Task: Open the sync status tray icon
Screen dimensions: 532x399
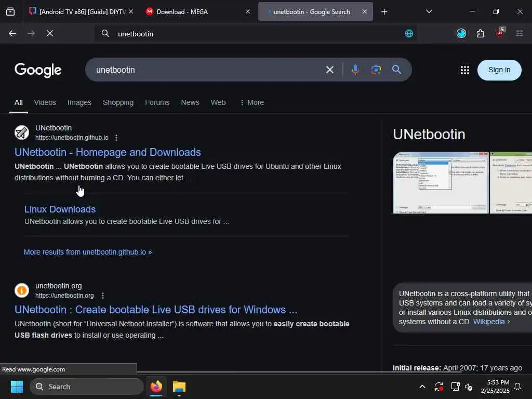Action: pyautogui.click(x=438, y=387)
